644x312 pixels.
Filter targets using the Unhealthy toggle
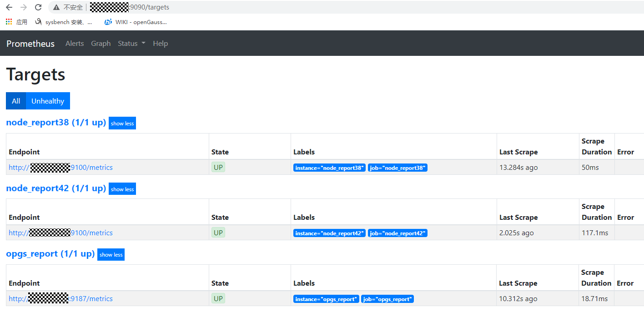coord(47,101)
